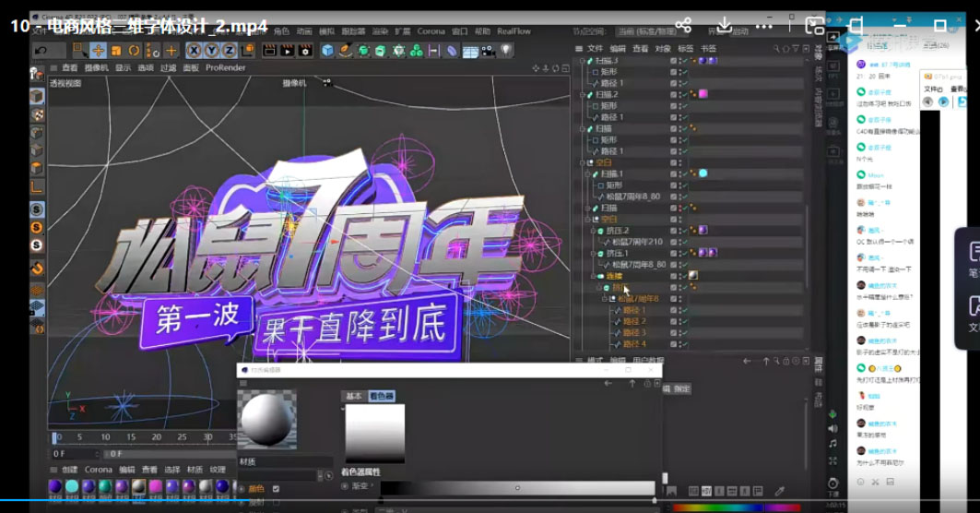Collapse the 扫描.3 object tree node

point(582,61)
